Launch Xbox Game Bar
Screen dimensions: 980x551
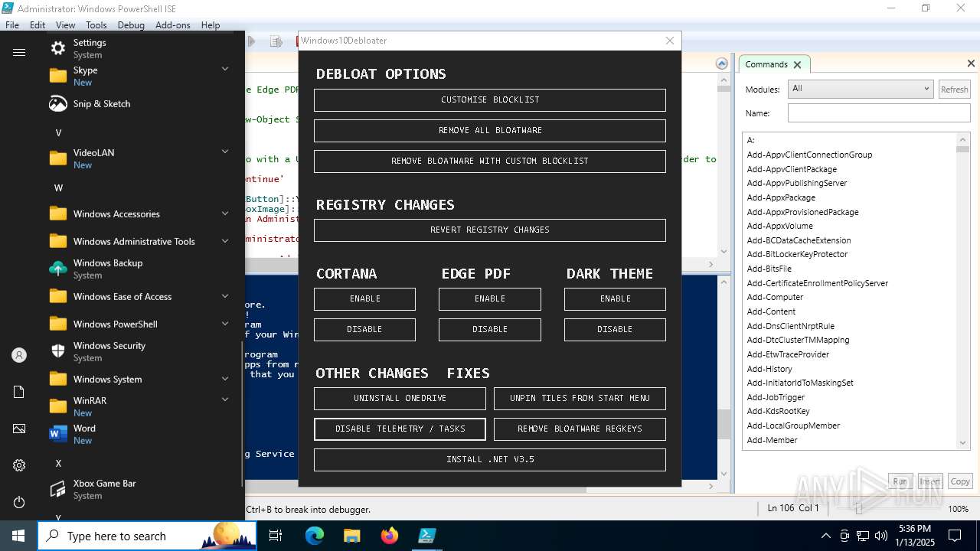[142, 489]
